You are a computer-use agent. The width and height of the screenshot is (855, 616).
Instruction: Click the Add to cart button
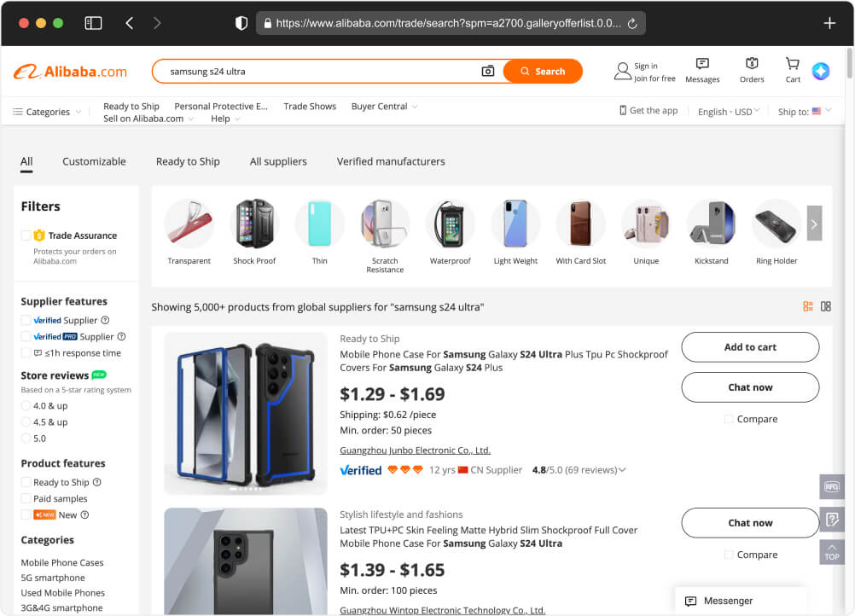pos(749,347)
